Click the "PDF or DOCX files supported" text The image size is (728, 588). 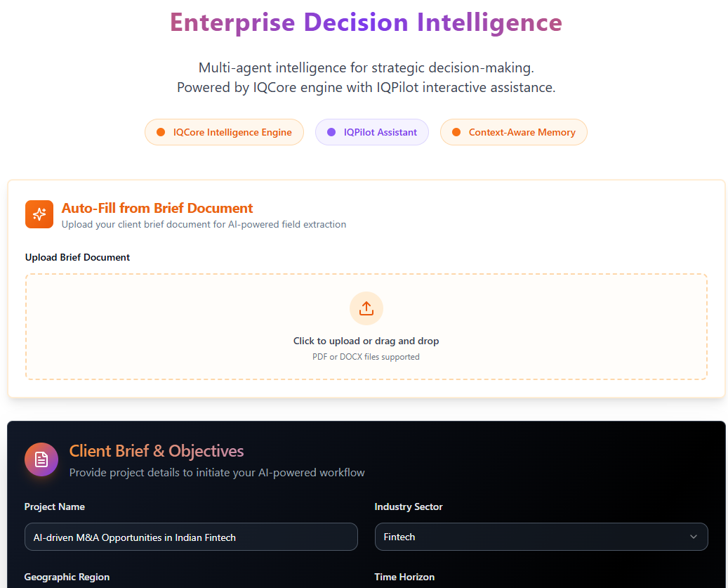[366, 357]
